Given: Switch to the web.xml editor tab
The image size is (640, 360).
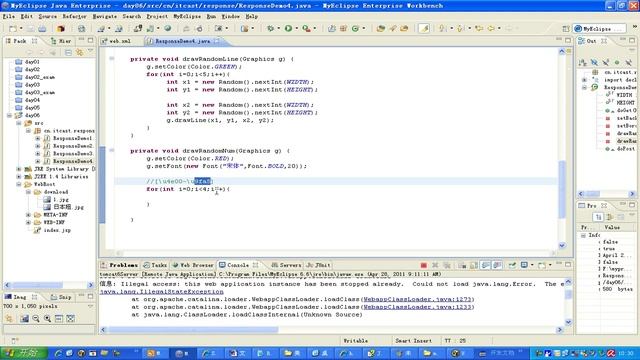Looking at the screenshot, I should 116,41.
